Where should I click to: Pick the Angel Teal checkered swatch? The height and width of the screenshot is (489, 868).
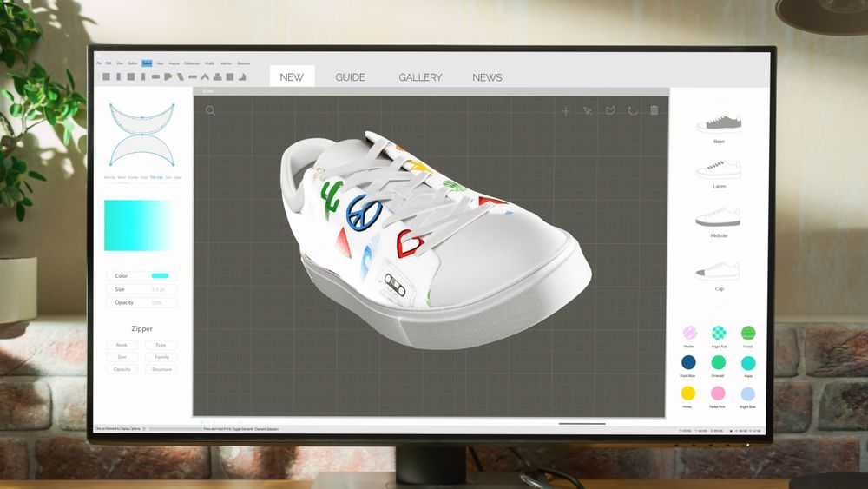(719, 333)
